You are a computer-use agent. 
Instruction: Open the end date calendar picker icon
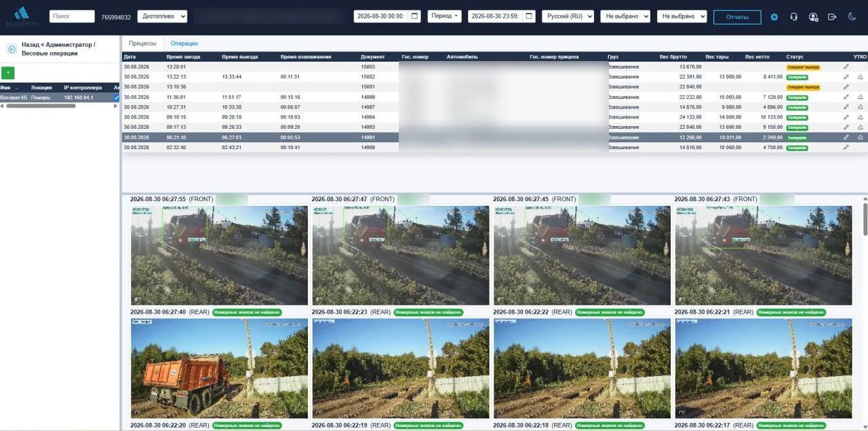[x=529, y=16]
